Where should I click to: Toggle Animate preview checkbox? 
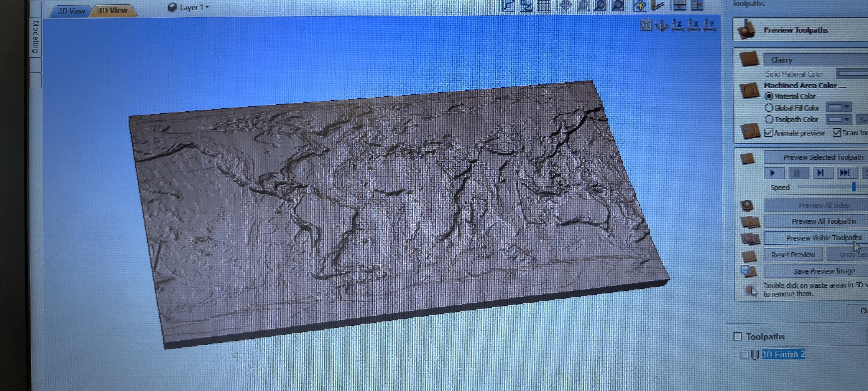pos(768,133)
